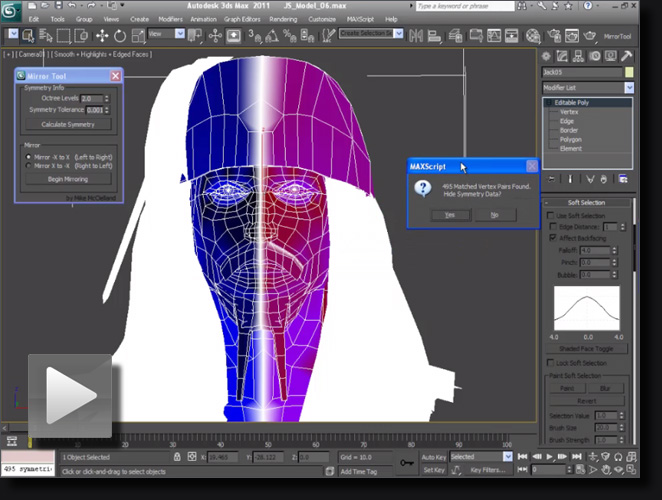This screenshot has width=662, height=500.
Task: Open Reference Coordinate System View dropdown
Action: click(x=166, y=33)
